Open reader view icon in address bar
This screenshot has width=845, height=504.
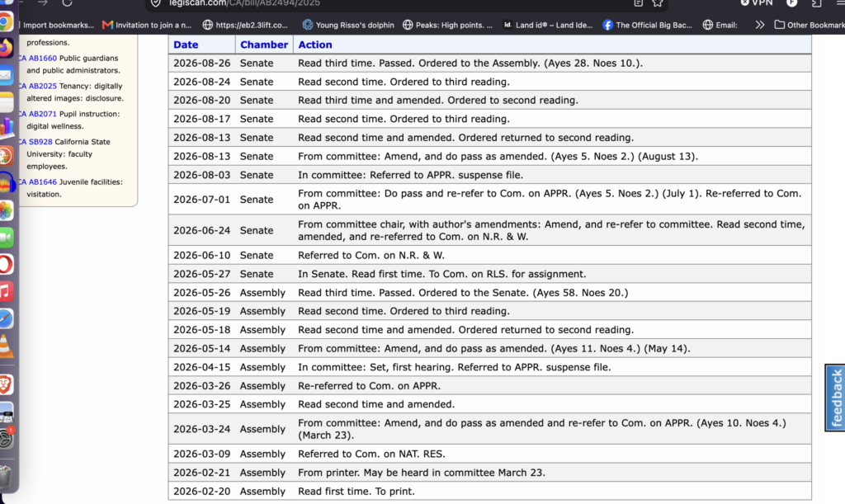click(639, 3)
